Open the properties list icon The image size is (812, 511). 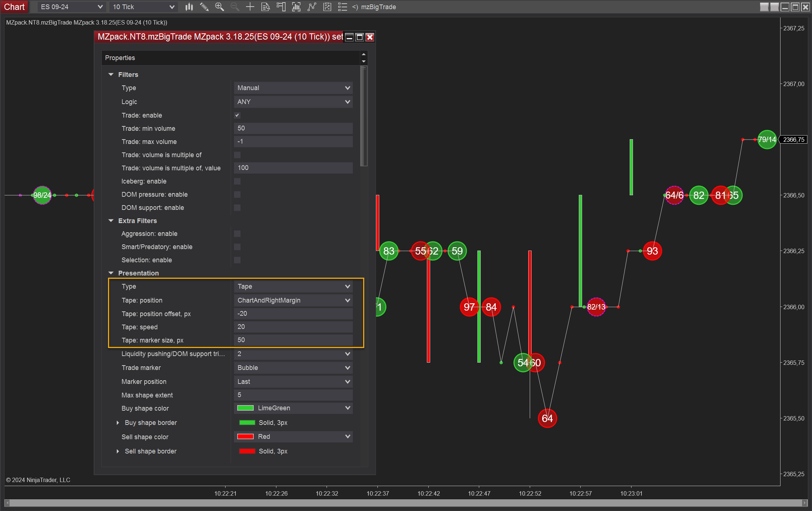point(342,7)
